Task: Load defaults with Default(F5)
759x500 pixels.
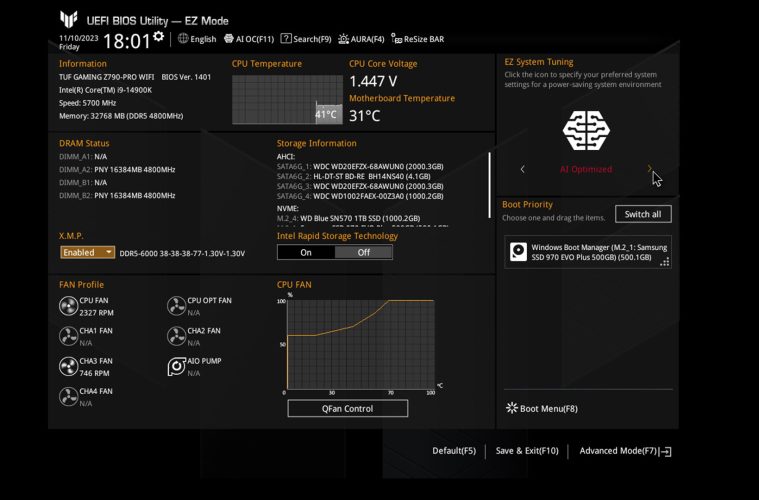Action: point(454,451)
